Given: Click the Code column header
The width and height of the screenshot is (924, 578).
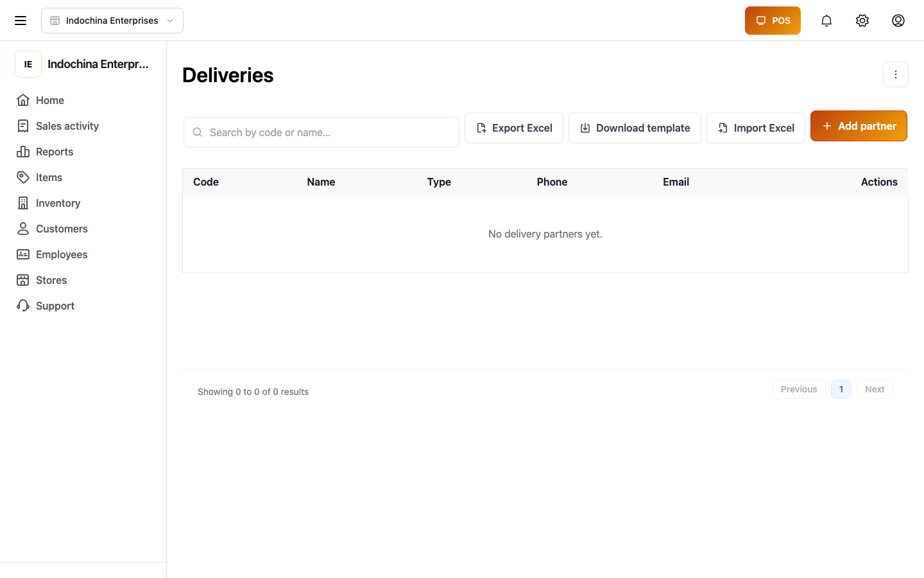Looking at the screenshot, I should (x=206, y=182).
